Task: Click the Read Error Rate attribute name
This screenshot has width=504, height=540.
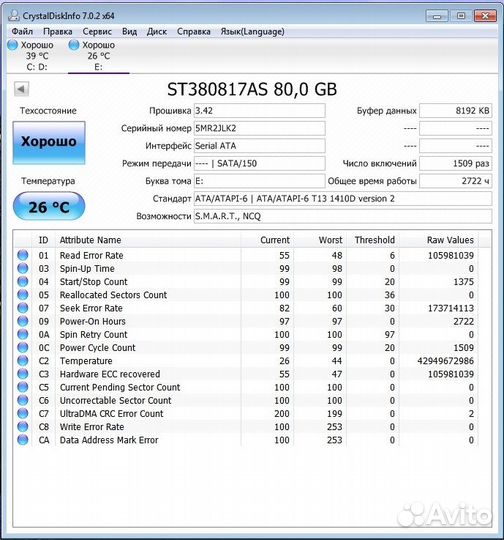Action: (x=91, y=256)
